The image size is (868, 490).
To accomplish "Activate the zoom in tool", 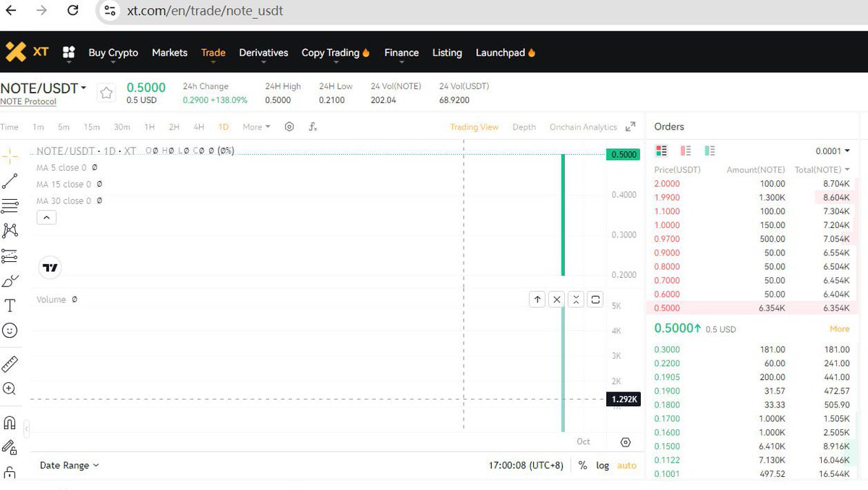I will tap(10, 389).
